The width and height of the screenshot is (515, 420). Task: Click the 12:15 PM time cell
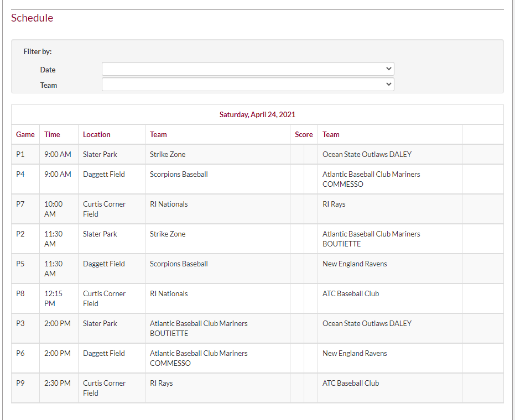[x=54, y=298]
